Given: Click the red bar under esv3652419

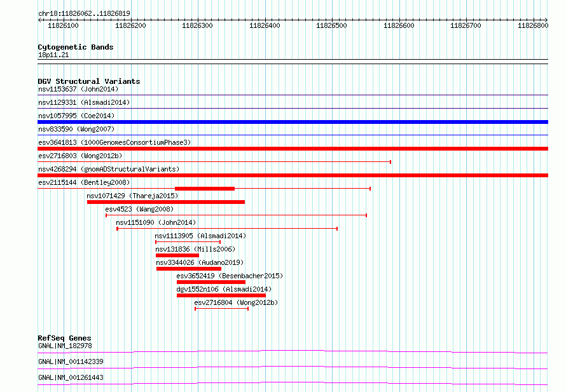Looking at the screenshot, I should [x=211, y=282].
